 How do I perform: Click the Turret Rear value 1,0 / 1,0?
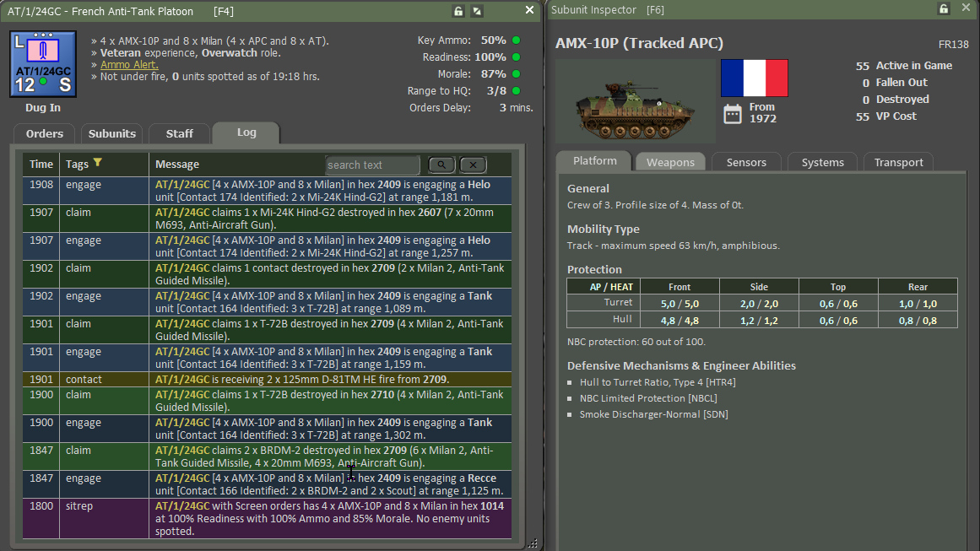click(918, 304)
